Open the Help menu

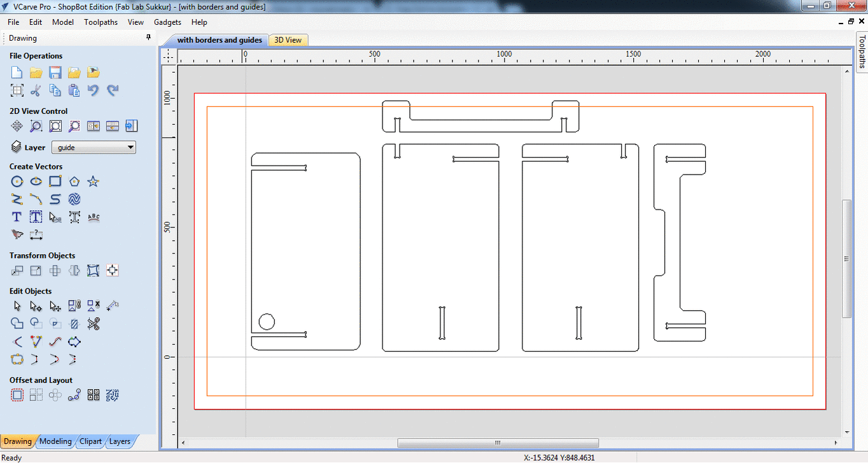199,22
